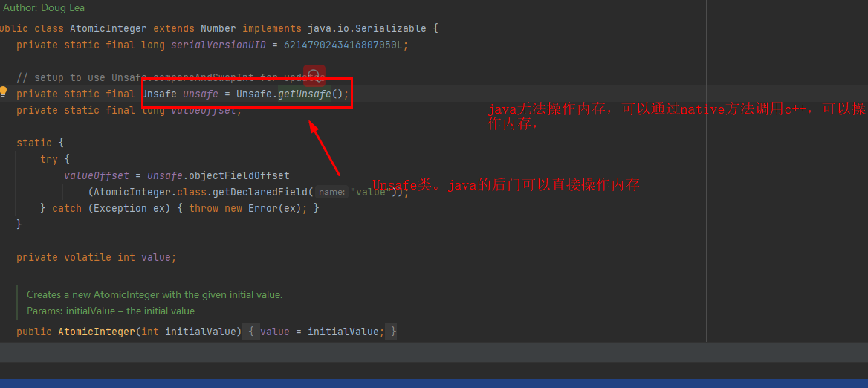Image resolution: width=868 pixels, height=388 pixels.
Task: Click value in private volatile int value
Action: (x=156, y=257)
